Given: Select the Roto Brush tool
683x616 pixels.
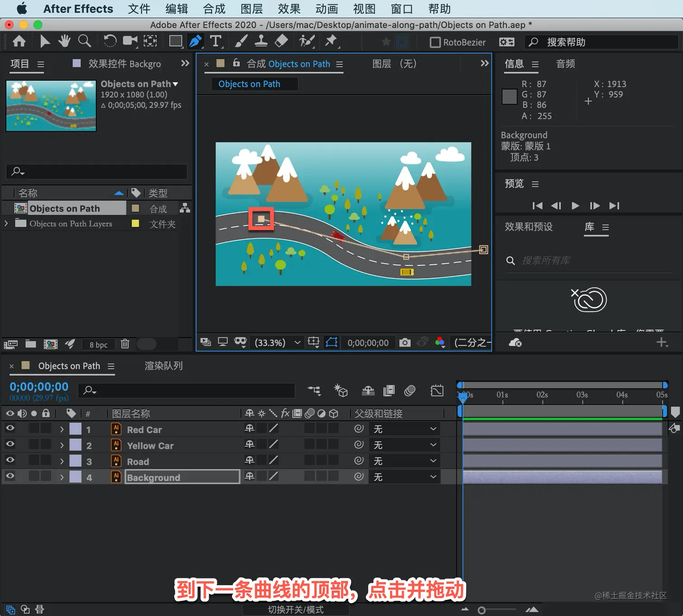Looking at the screenshot, I should [x=307, y=42].
